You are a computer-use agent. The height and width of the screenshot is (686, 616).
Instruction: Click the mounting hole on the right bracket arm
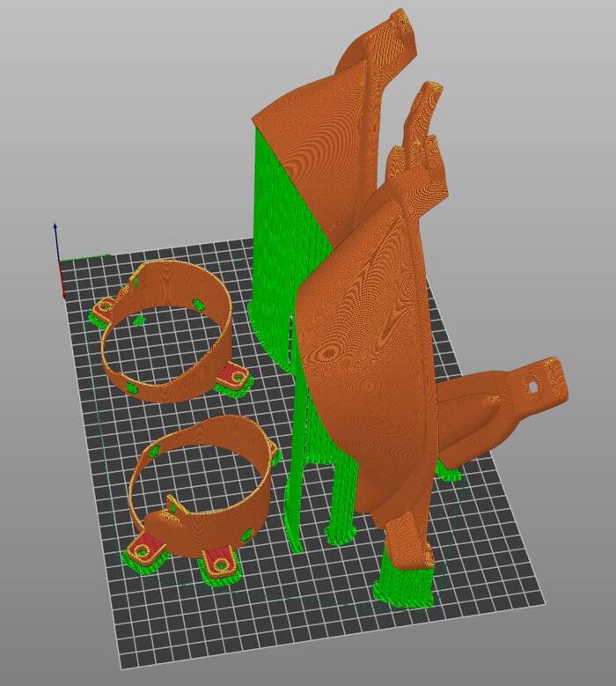[532, 386]
